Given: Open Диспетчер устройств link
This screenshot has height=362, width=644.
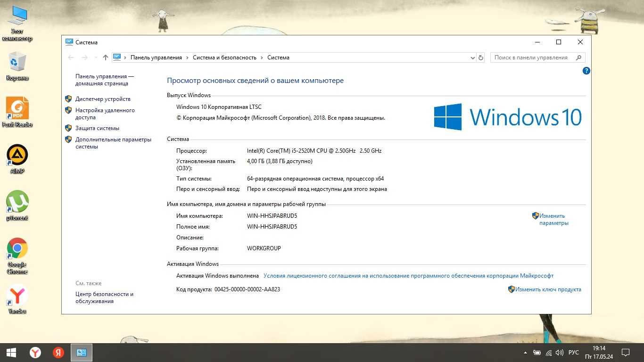Looking at the screenshot, I should 103,99.
